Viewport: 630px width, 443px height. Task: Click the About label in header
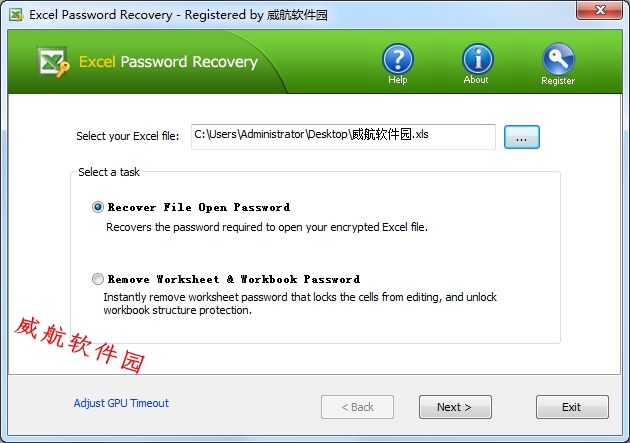point(476,80)
